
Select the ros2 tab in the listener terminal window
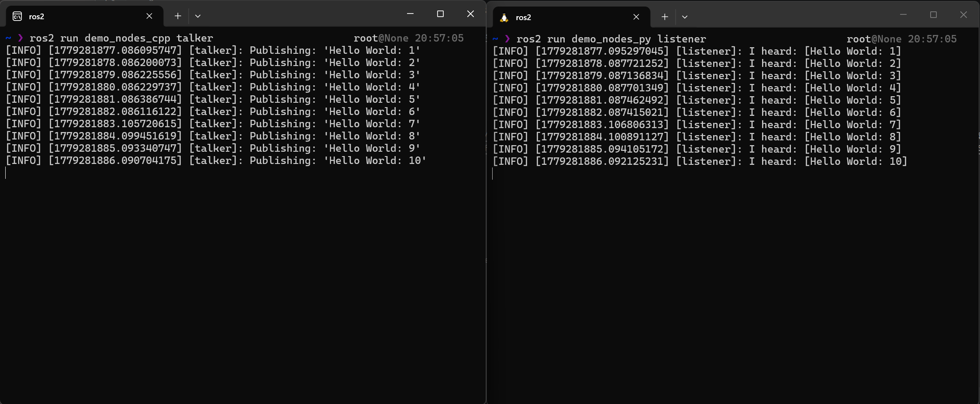coord(572,17)
